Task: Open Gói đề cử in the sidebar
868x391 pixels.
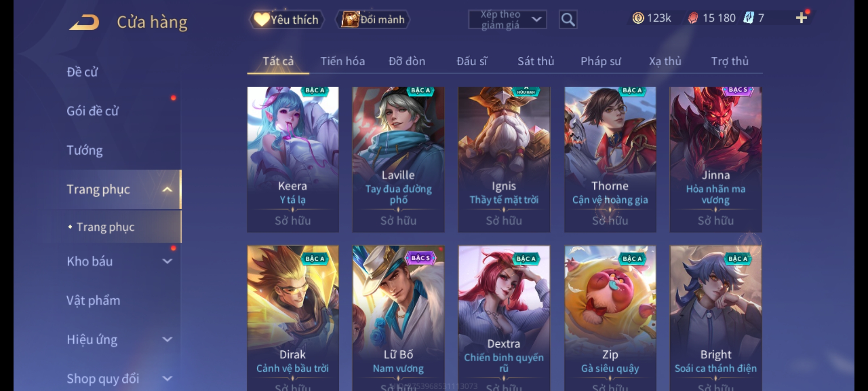Action: click(x=93, y=111)
